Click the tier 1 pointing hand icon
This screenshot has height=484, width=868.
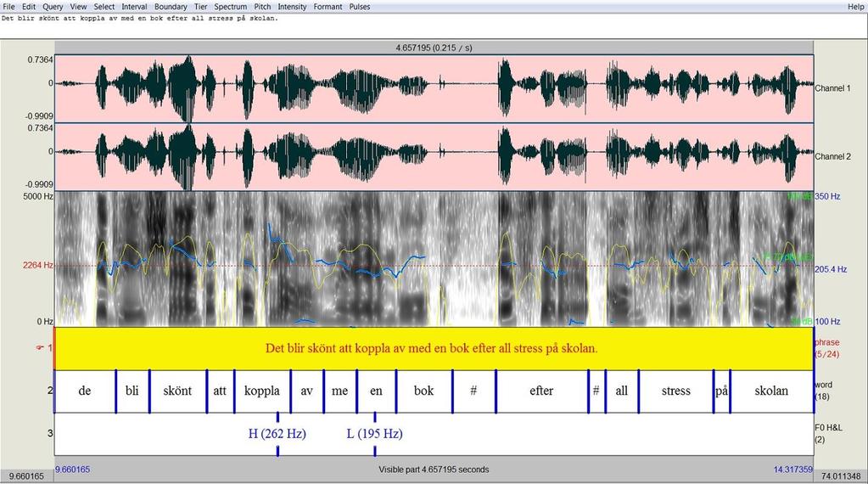(40, 348)
